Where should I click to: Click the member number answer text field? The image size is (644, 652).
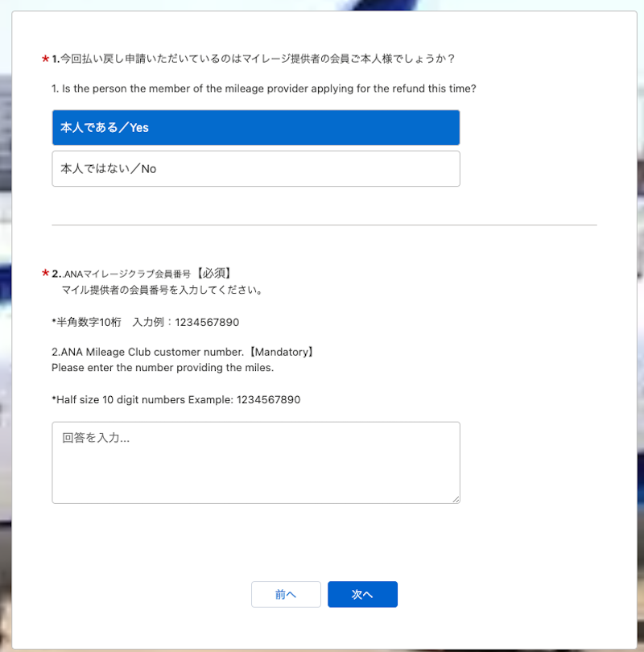point(256,462)
